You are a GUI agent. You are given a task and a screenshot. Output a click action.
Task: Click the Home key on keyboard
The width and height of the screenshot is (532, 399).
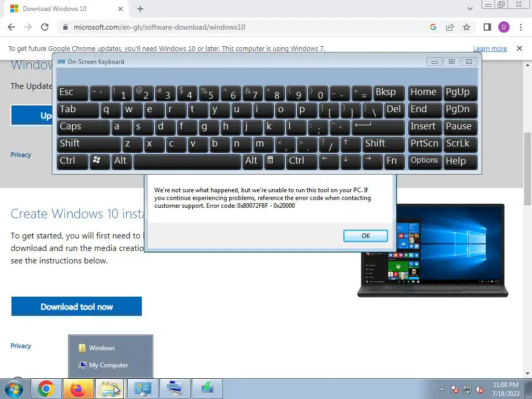425,94
